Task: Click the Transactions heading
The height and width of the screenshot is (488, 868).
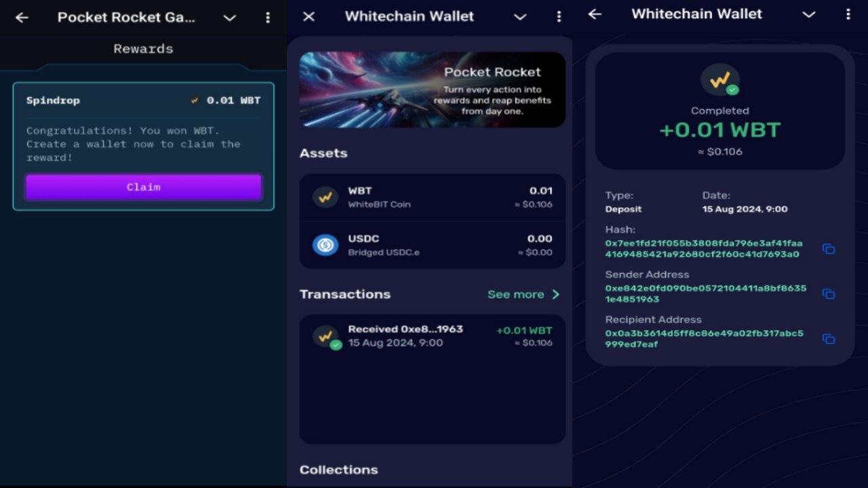Action: 345,294
